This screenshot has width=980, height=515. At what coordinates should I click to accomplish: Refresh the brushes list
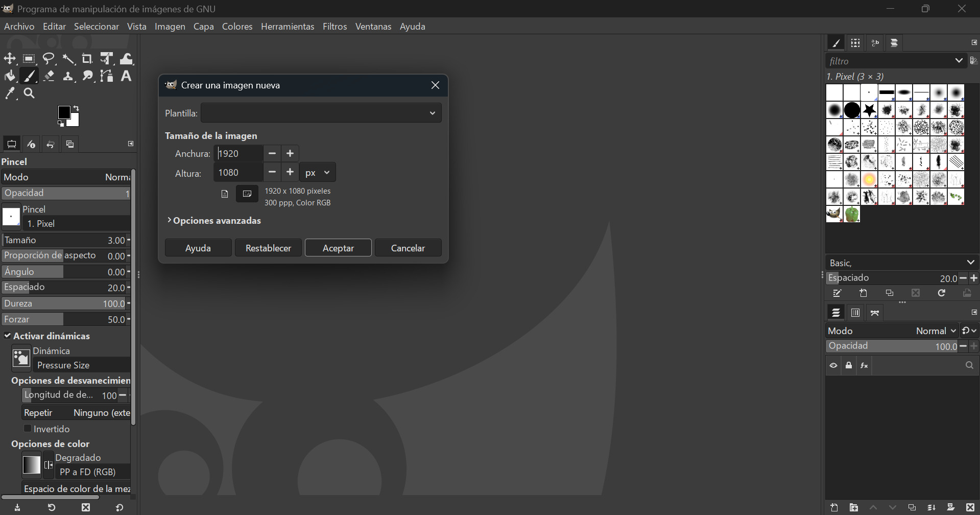[x=941, y=293]
